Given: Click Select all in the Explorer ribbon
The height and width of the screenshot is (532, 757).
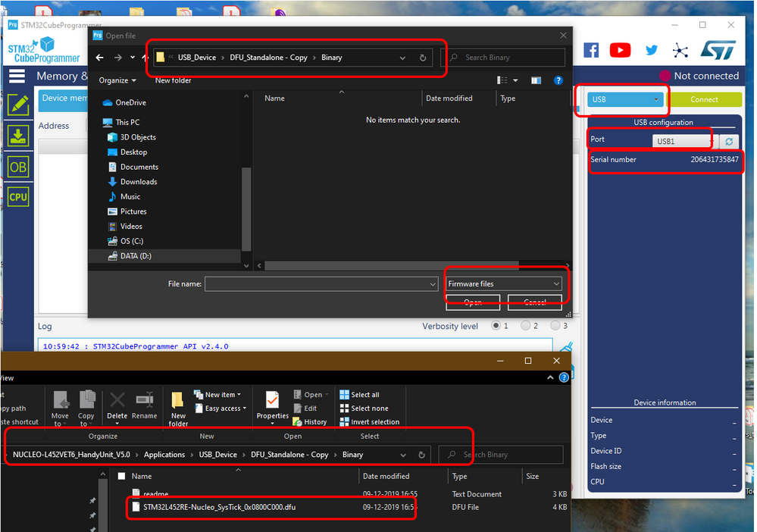Looking at the screenshot, I should [x=360, y=395].
